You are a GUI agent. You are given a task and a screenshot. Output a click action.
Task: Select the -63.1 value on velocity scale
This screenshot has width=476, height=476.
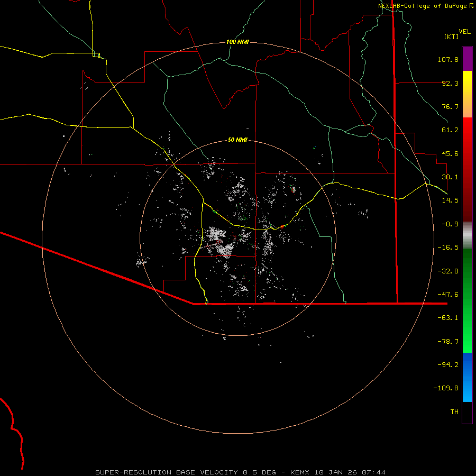click(x=448, y=318)
